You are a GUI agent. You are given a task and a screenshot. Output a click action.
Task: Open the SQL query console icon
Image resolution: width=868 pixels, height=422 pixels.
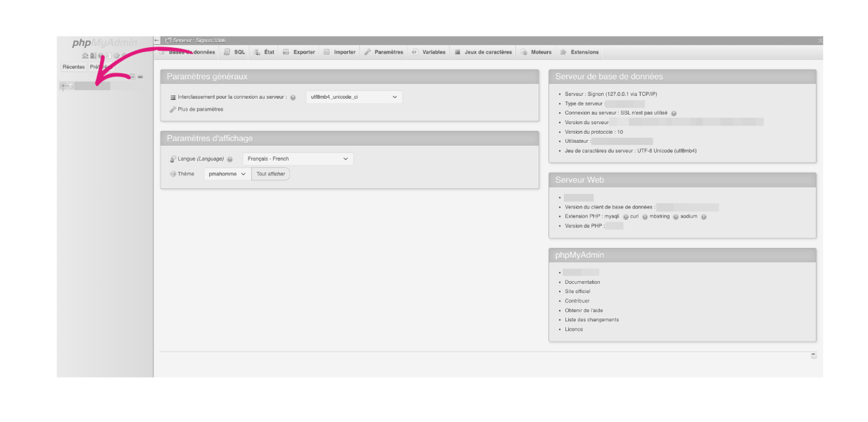pos(100,56)
